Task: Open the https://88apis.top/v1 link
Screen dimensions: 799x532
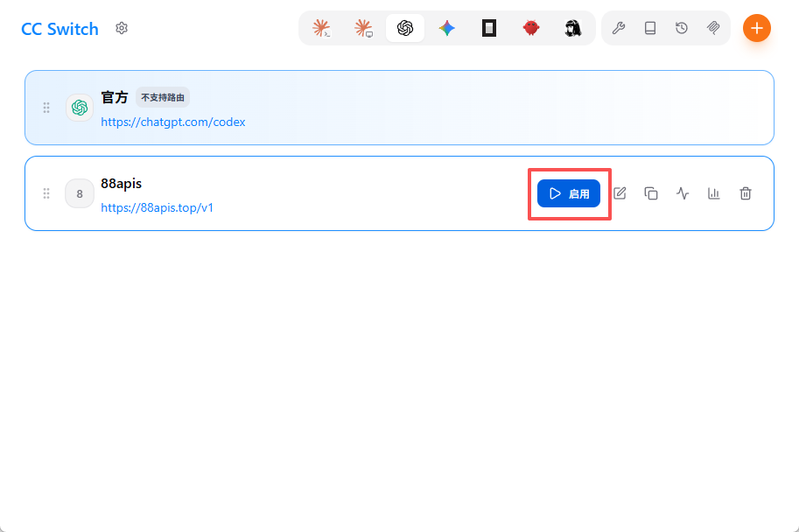Action: (x=157, y=208)
